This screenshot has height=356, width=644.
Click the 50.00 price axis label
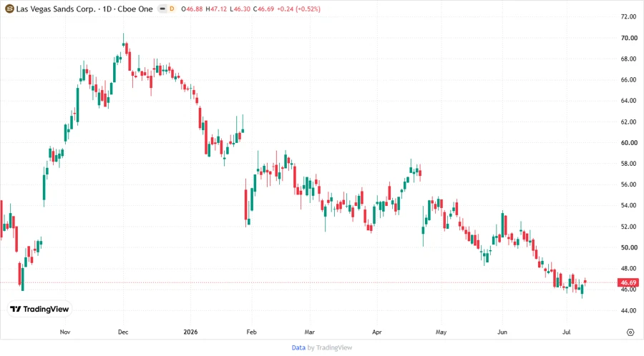[x=628, y=247]
